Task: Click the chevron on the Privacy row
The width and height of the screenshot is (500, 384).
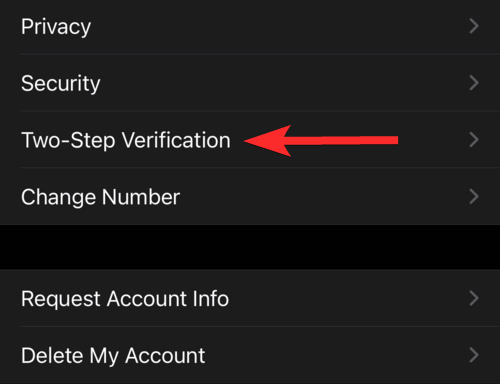Action: coord(474,26)
